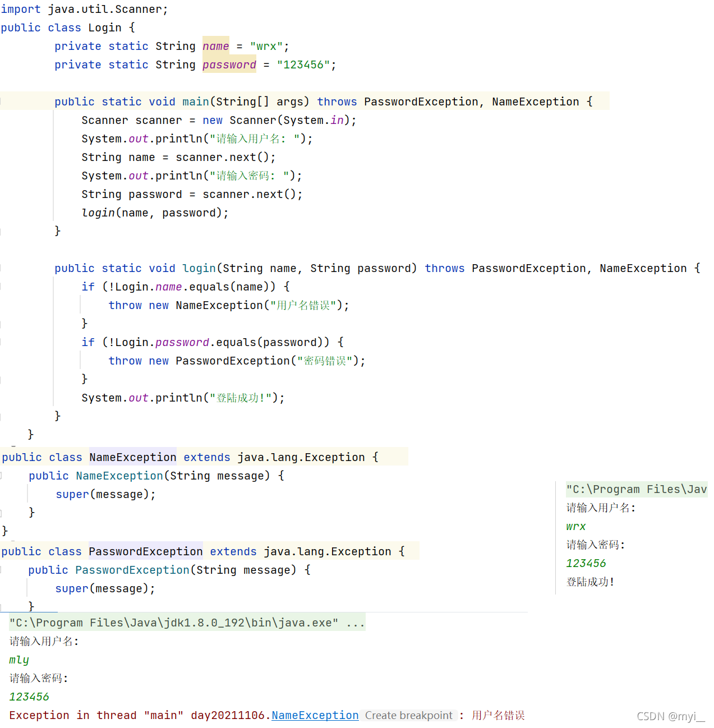Click the println 登陆成功 statement
This screenshot has width=714, height=728.
(183, 398)
